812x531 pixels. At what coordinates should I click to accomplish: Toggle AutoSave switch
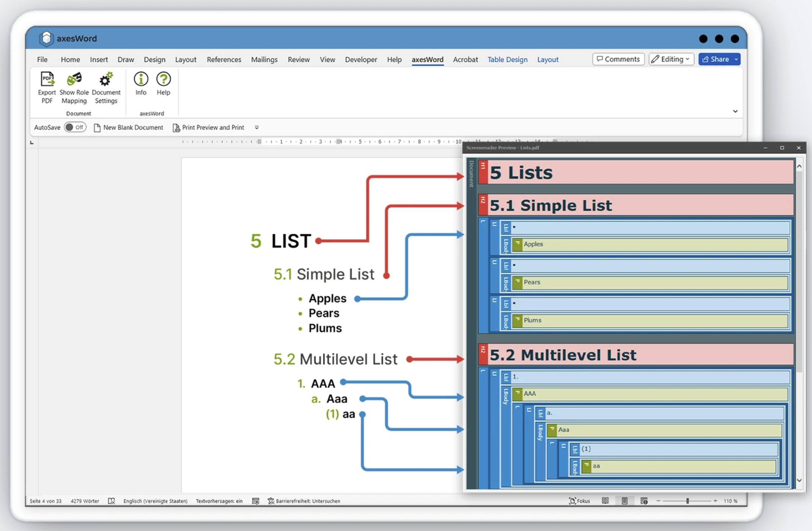coord(75,127)
